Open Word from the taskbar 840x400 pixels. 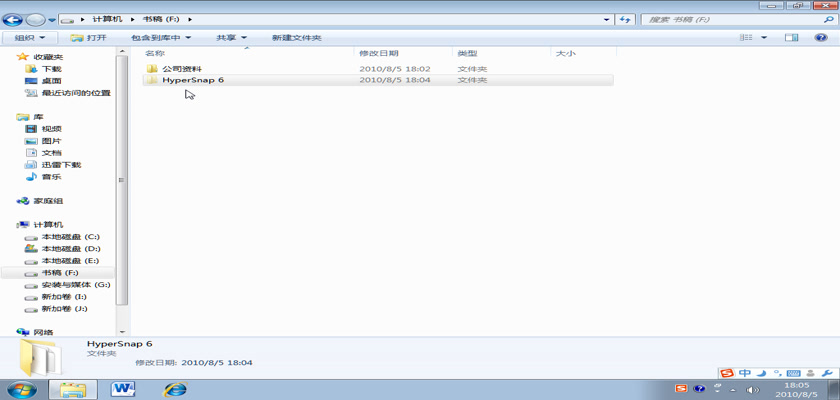tap(125, 388)
